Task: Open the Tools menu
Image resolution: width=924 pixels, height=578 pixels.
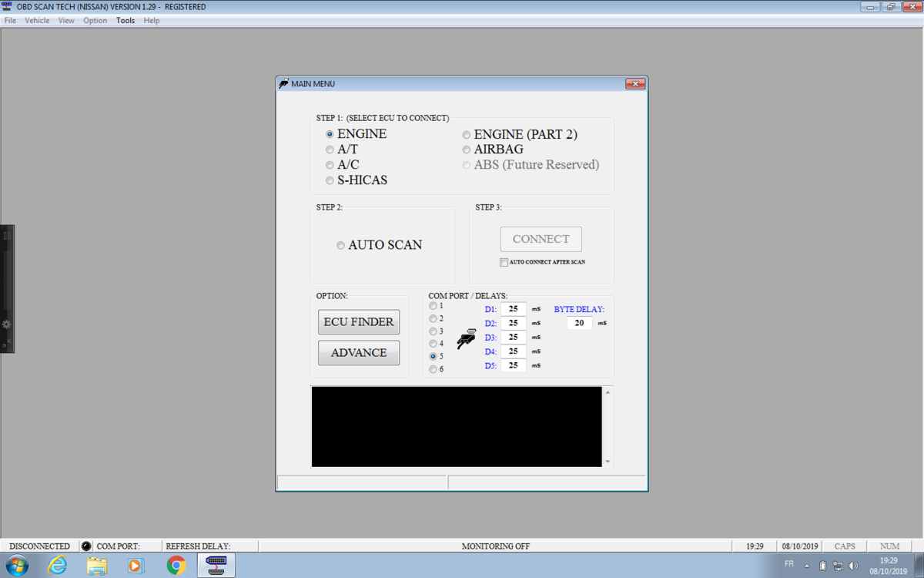Action: (x=126, y=20)
